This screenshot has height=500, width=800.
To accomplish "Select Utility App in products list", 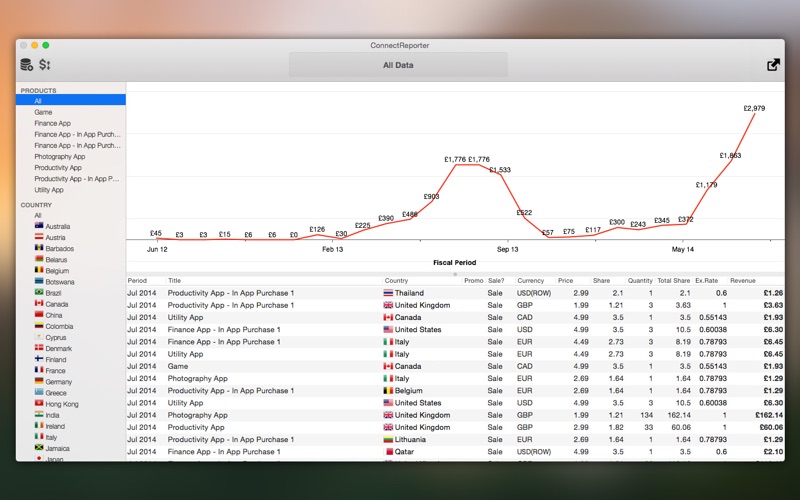I will (49, 190).
